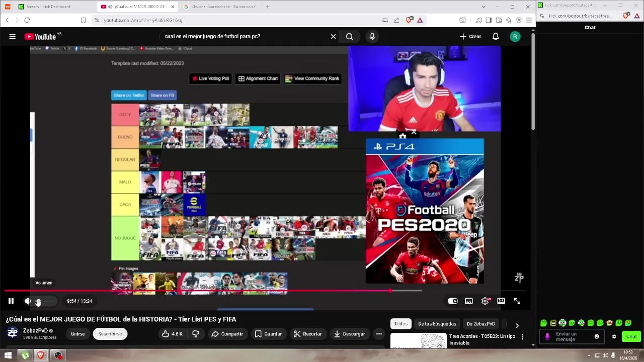
Task: Close the active YouTube browser tab
Action: (x=173, y=7)
